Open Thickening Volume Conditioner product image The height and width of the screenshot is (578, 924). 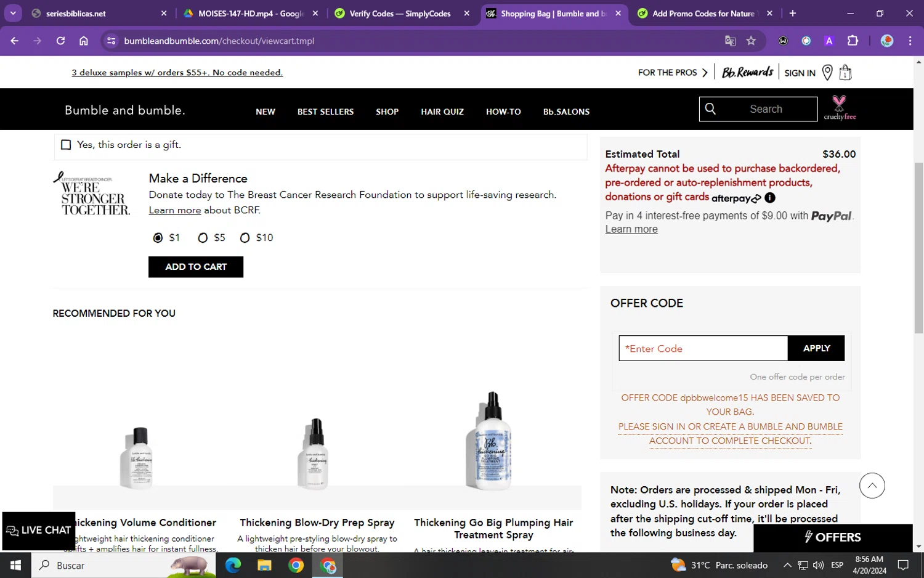pyautogui.click(x=137, y=458)
